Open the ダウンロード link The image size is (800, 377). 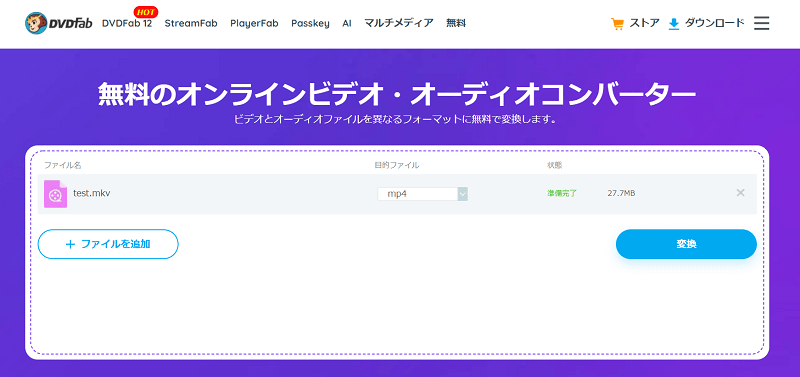[714, 23]
